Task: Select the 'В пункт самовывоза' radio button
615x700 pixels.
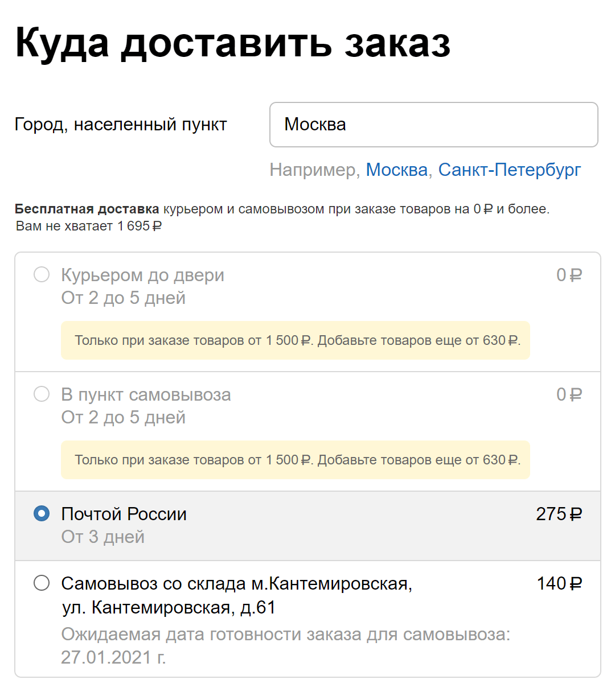Action: click(42, 394)
